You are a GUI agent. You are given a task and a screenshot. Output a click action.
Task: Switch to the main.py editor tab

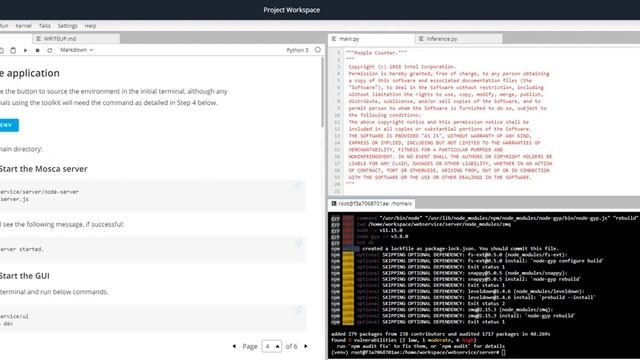coord(371,39)
